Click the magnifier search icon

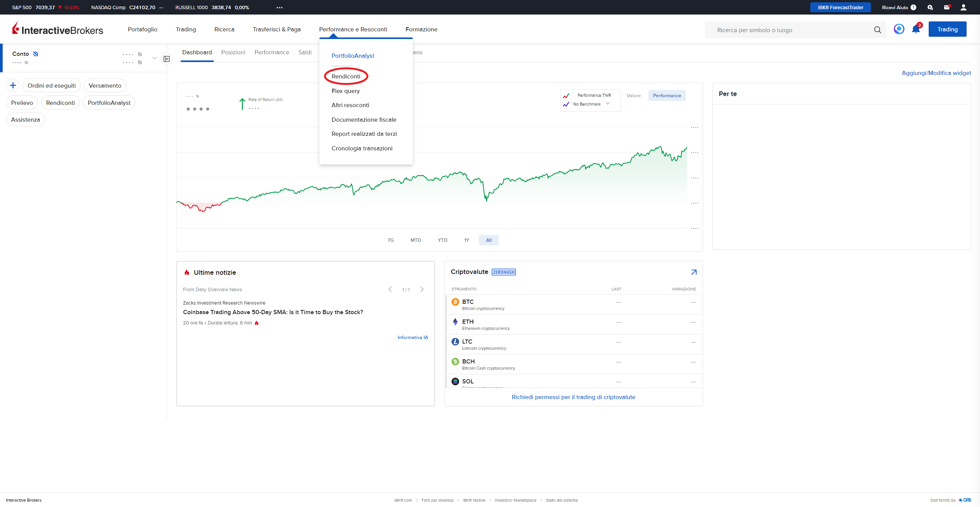point(877,30)
